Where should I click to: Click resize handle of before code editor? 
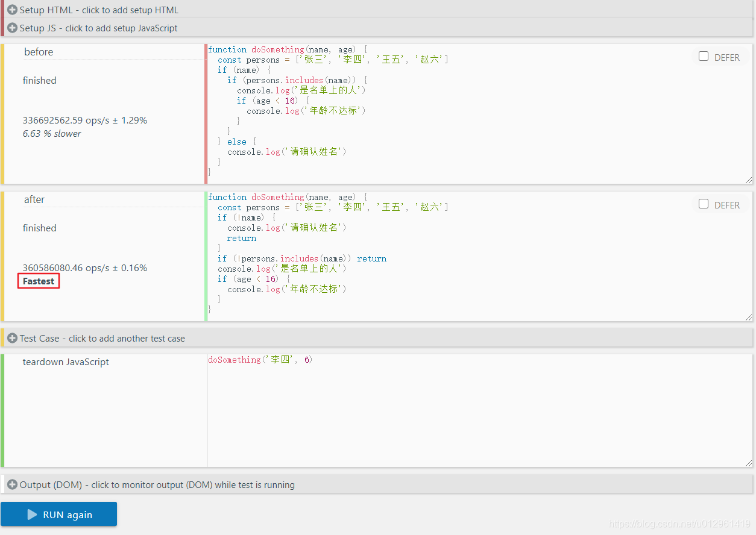pyautogui.click(x=749, y=180)
